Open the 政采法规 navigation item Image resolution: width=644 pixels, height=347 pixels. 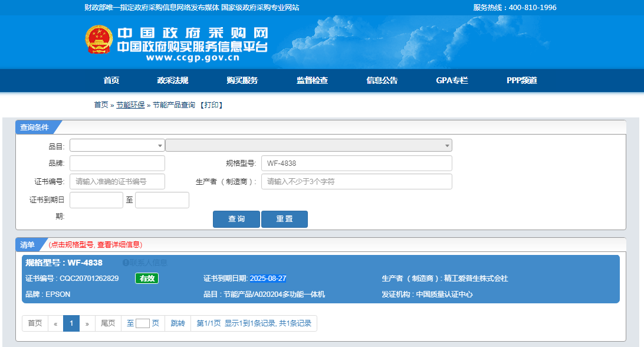pos(172,80)
